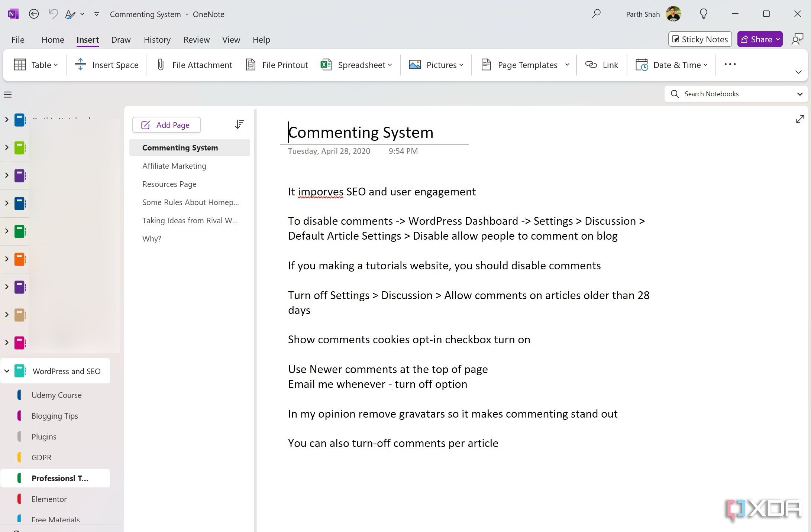Expand the Spreadsheet dropdown arrow
Screen dimensions: 811x532
pyautogui.click(x=390, y=65)
